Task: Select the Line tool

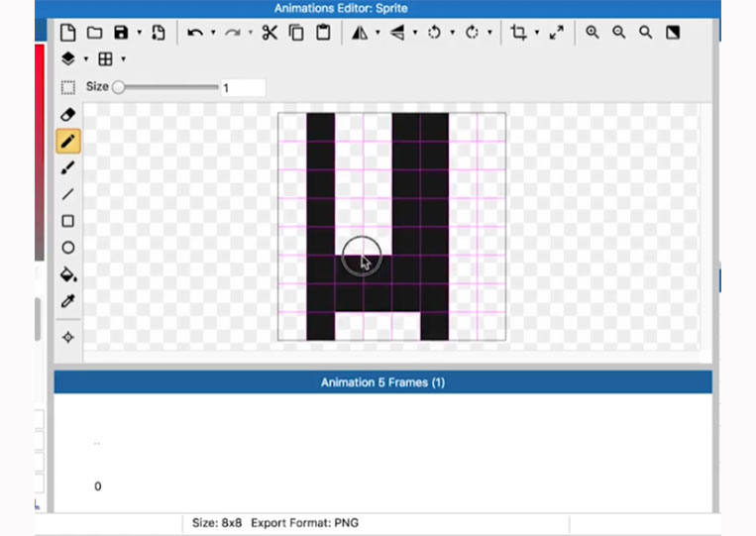Action: tap(68, 194)
